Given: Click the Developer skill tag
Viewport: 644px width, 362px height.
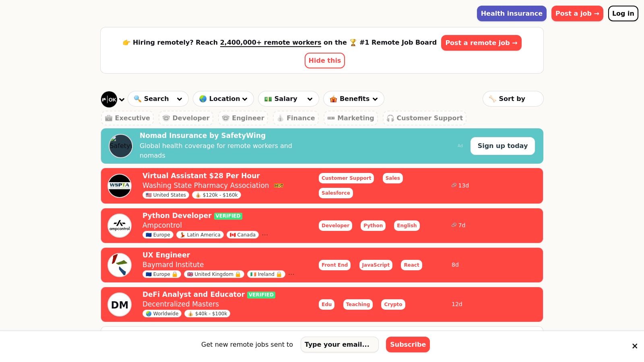Looking at the screenshot, I should [335, 226].
